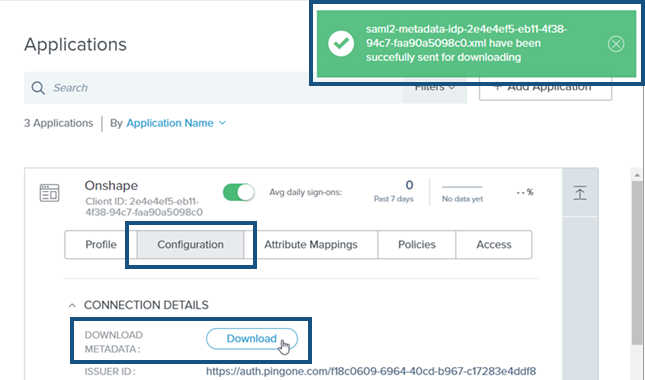Open the Access tab

coord(494,244)
